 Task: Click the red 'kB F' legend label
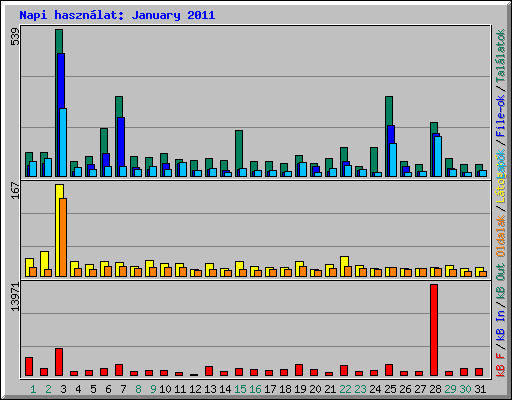[x=500, y=365]
